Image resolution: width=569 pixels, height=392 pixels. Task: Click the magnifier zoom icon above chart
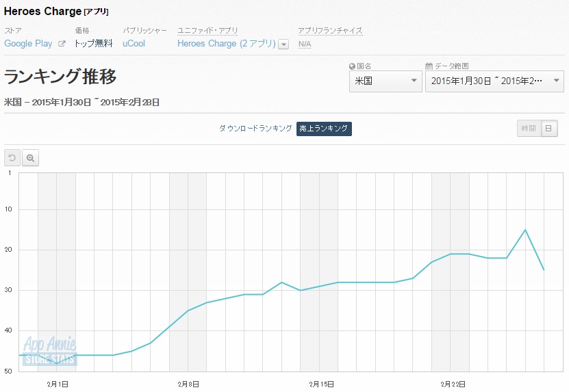click(x=31, y=158)
